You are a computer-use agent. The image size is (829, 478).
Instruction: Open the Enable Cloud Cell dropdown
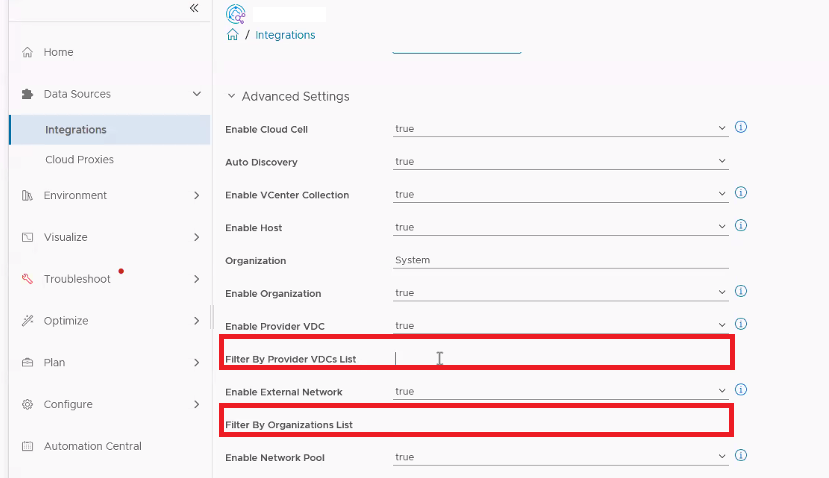[x=560, y=129]
